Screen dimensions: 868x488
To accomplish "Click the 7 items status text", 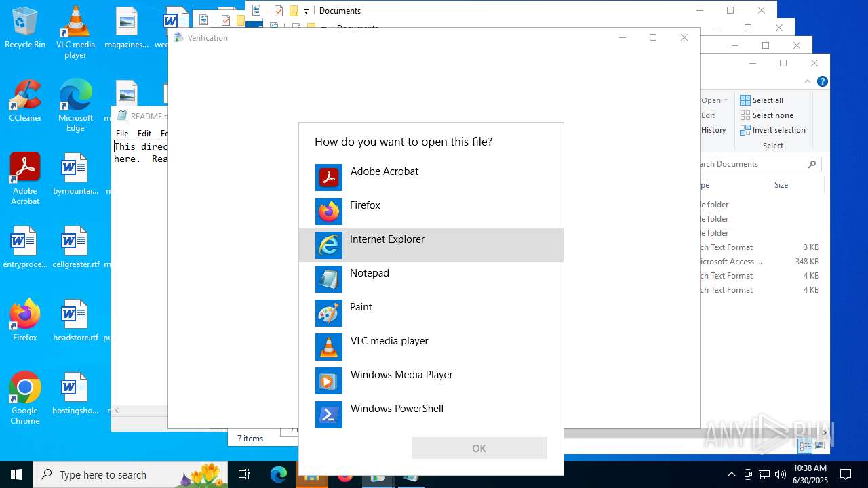I will [x=250, y=439].
